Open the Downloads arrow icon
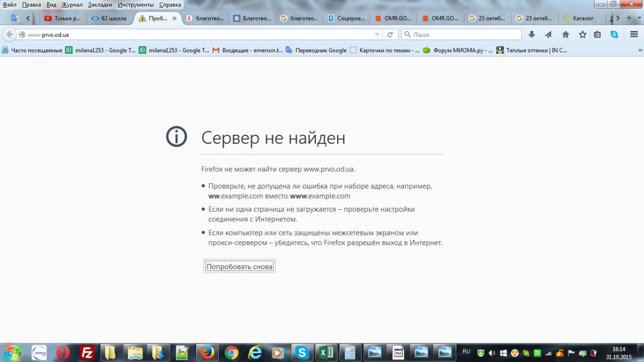Image resolution: width=644 pixels, height=362 pixels. (x=532, y=35)
